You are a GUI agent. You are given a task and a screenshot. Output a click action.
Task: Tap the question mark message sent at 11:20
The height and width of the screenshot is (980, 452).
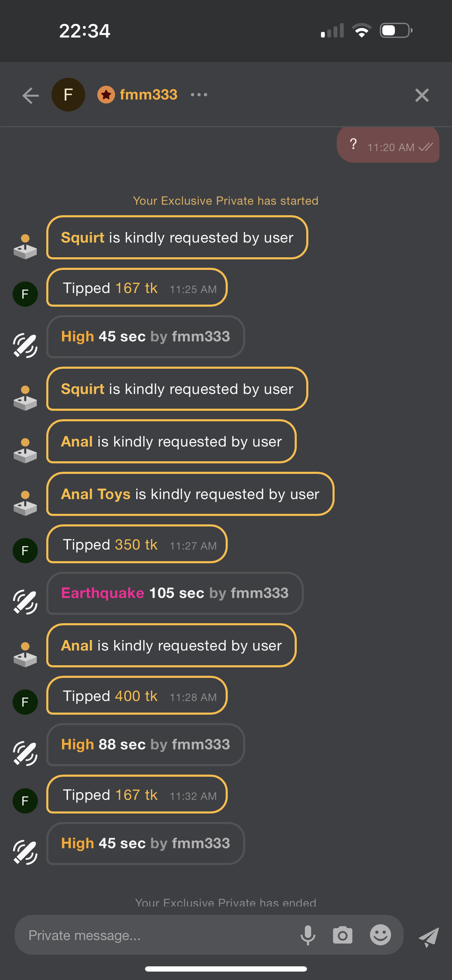click(388, 145)
